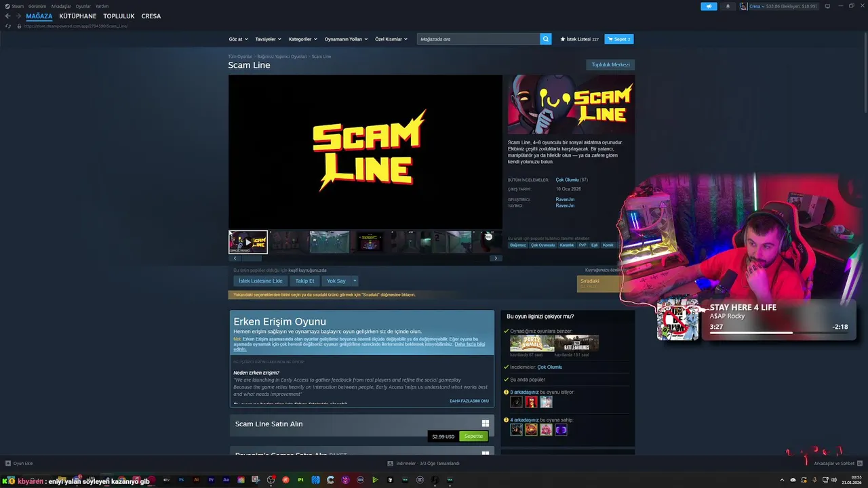This screenshot has height=488, width=868.
Task: Open the Arkadaşlar menu
Action: pos(61,6)
